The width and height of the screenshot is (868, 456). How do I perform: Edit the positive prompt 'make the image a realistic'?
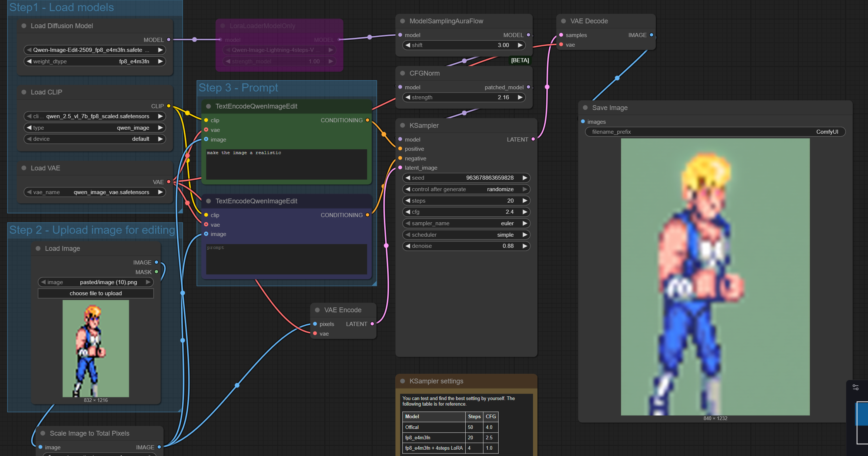coord(286,164)
